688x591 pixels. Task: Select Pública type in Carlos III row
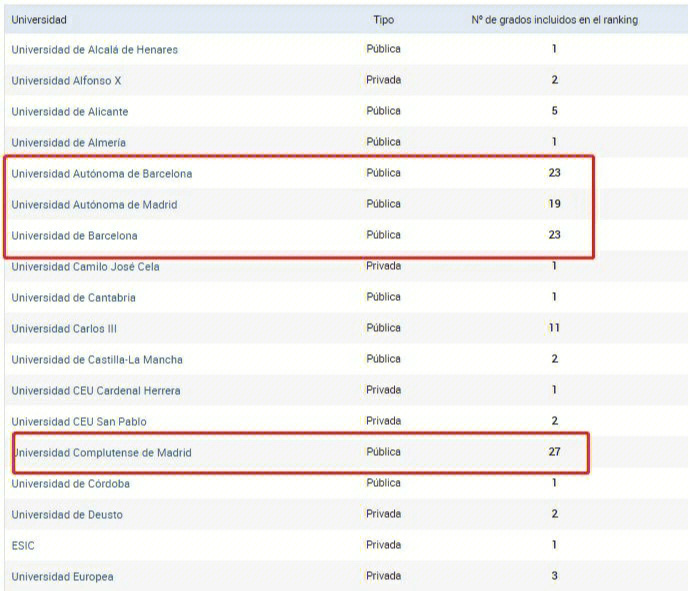383,328
